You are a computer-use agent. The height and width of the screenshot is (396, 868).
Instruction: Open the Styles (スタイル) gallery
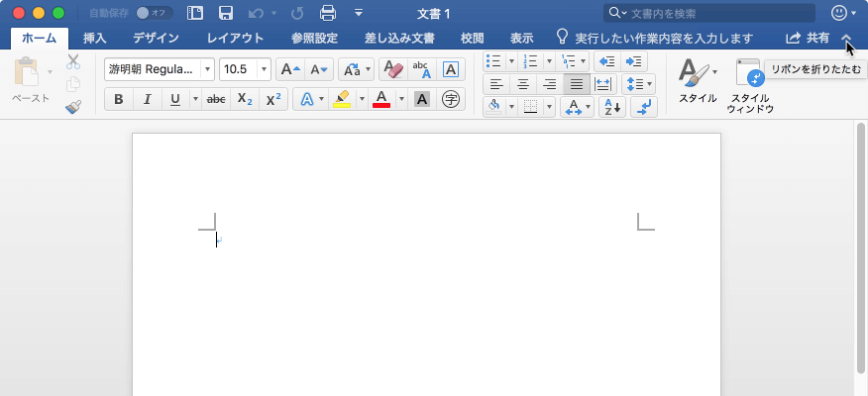(698, 80)
